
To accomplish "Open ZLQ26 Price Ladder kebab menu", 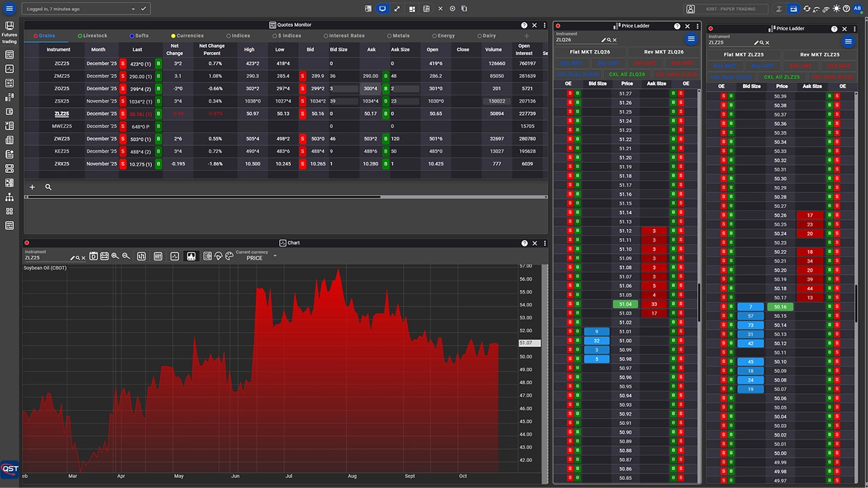I will pos(697,25).
